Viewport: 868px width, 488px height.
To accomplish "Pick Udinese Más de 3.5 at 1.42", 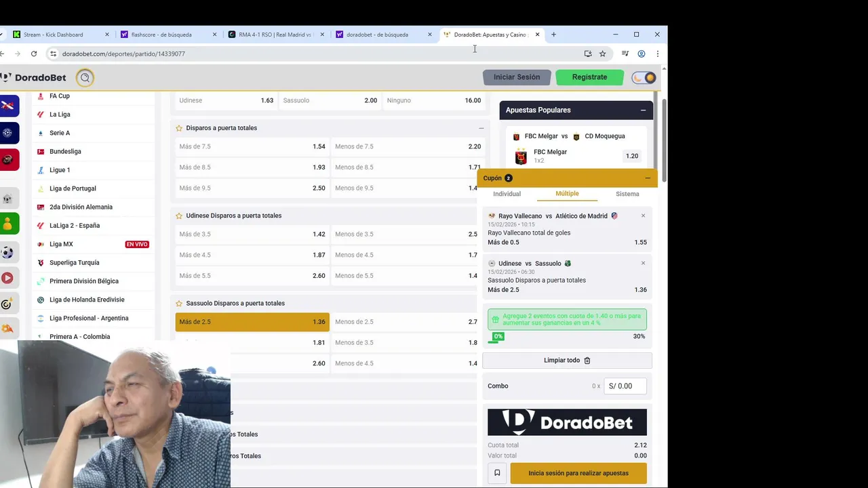I will [x=252, y=235].
